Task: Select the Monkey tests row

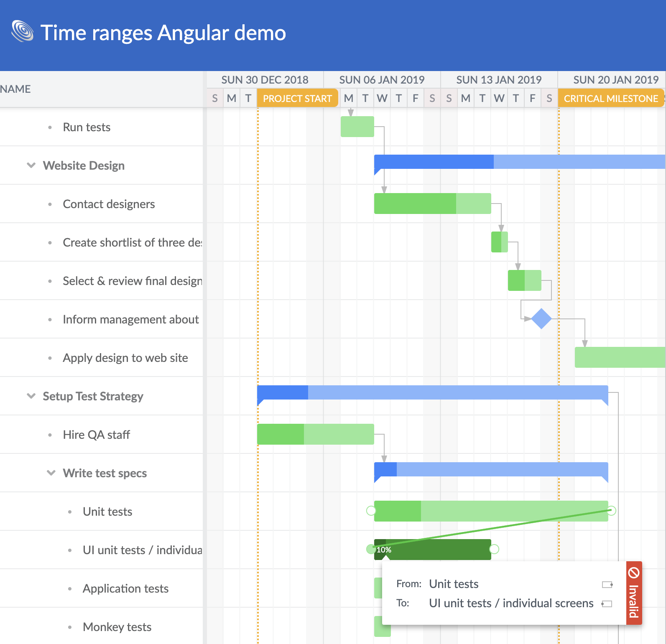Action: coord(101,626)
